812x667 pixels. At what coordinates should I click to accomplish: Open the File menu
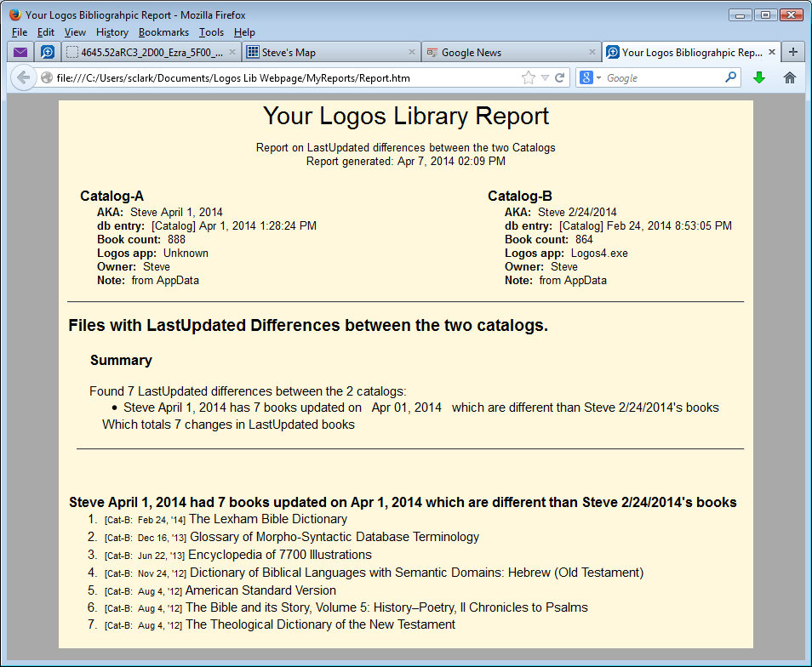tap(20, 32)
